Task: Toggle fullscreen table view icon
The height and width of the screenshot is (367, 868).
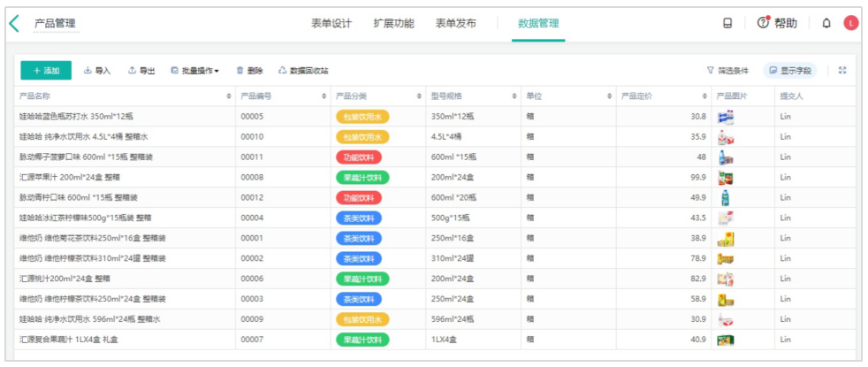Action: 841,71
